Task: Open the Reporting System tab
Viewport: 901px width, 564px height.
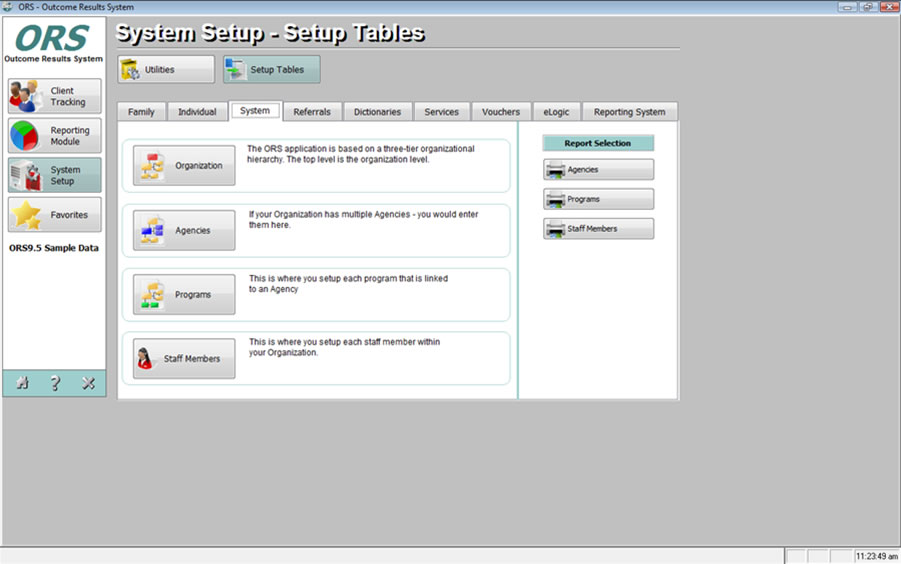Action: pyautogui.click(x=629, y=112)
